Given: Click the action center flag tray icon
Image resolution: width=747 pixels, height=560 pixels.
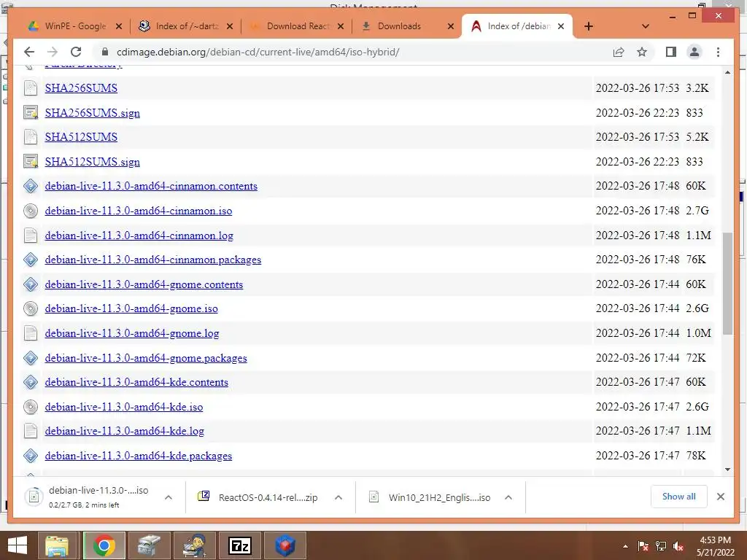Looking at the screenshot, I should point(643,546).
